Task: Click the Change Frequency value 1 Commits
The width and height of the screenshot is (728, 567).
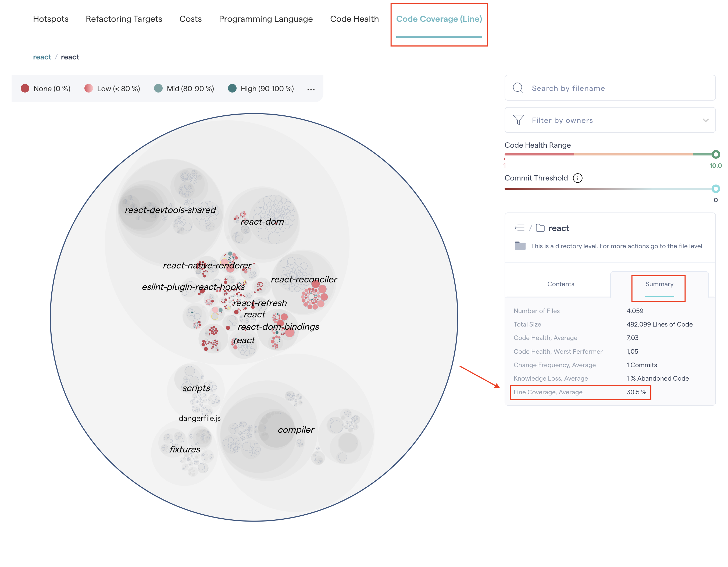Action: 642,365
